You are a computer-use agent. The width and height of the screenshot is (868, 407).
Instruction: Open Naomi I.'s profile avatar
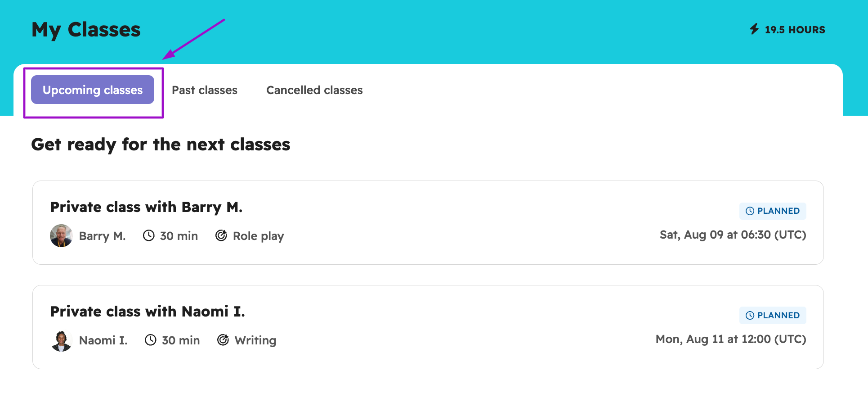point(61,340)
